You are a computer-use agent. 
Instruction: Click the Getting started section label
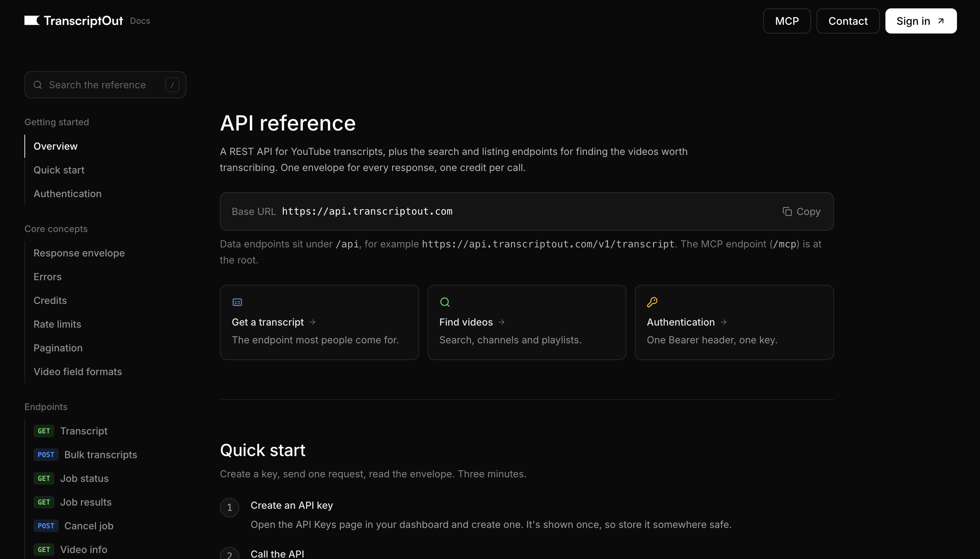57,122
